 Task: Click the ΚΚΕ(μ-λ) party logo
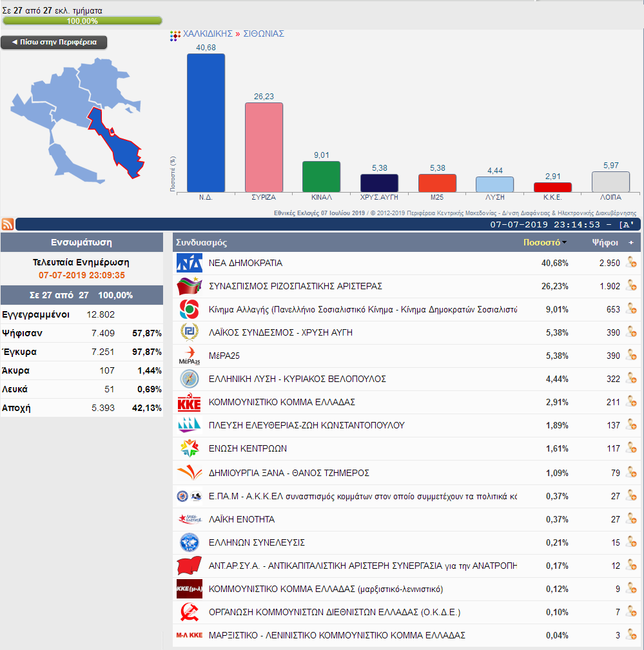[190, 589]
